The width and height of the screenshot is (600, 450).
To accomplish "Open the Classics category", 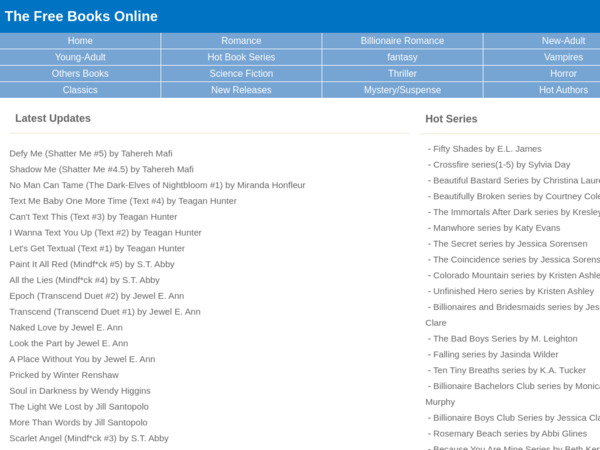I will pyautogui.click(x=80, y=90).
